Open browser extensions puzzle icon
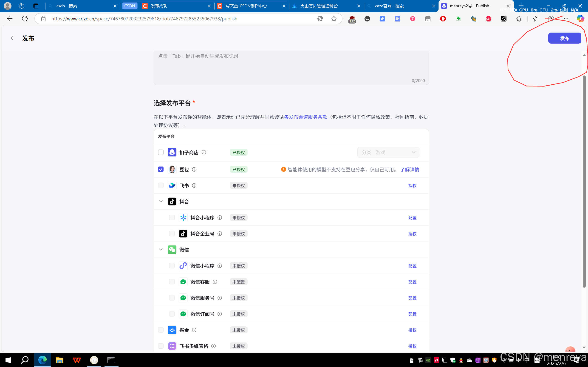Screen dimensions: 588x367 tap(519, 19)
